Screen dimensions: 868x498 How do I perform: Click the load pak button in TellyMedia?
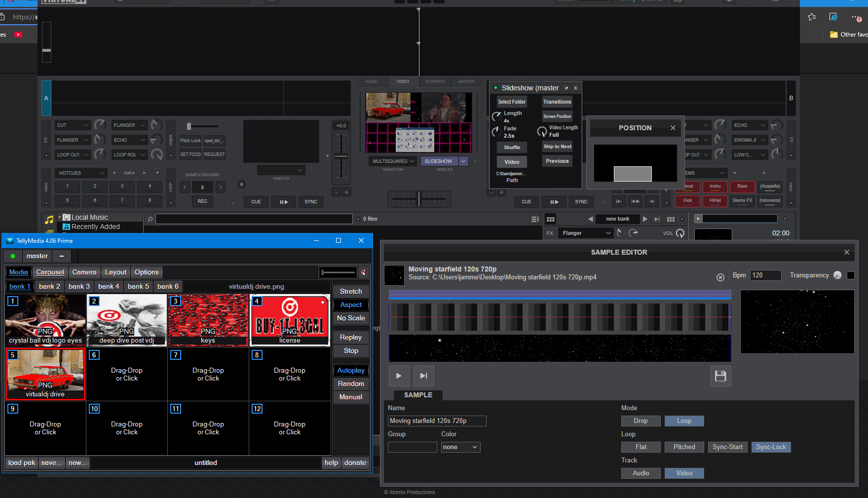tap(22, 463)
